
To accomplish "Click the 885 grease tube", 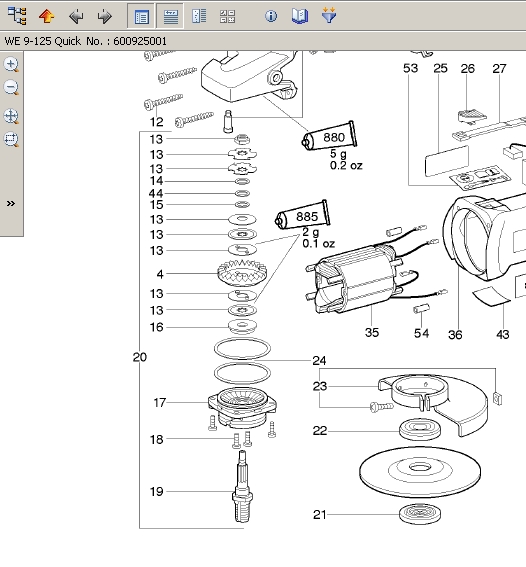I will tap(303, 216).
